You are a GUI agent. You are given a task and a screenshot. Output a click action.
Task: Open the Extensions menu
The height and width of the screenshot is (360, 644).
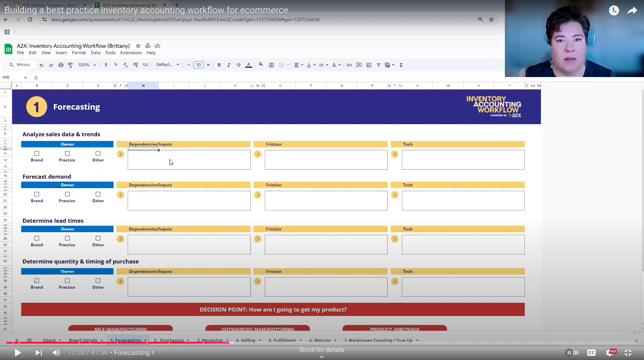click(x=130, y=53)
